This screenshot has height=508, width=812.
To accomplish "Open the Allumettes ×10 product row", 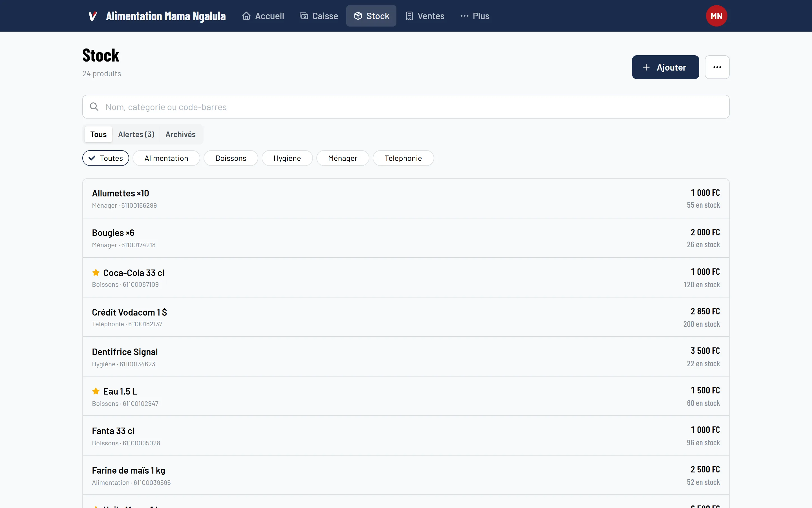I will (x=406, y=199).
